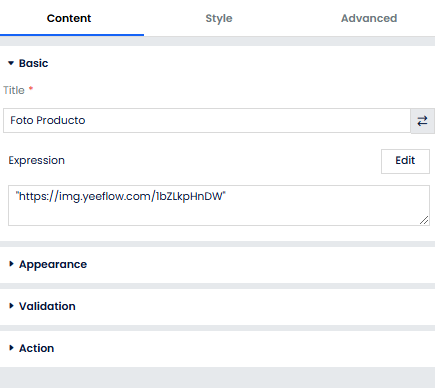Click the Expression textarea resize handle

[x=424, y=220]
